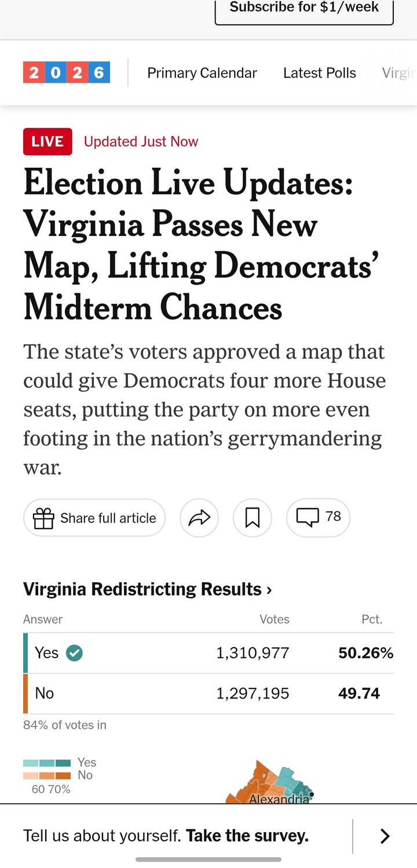Click Subscribe for $1/week button

pos(304,8)
